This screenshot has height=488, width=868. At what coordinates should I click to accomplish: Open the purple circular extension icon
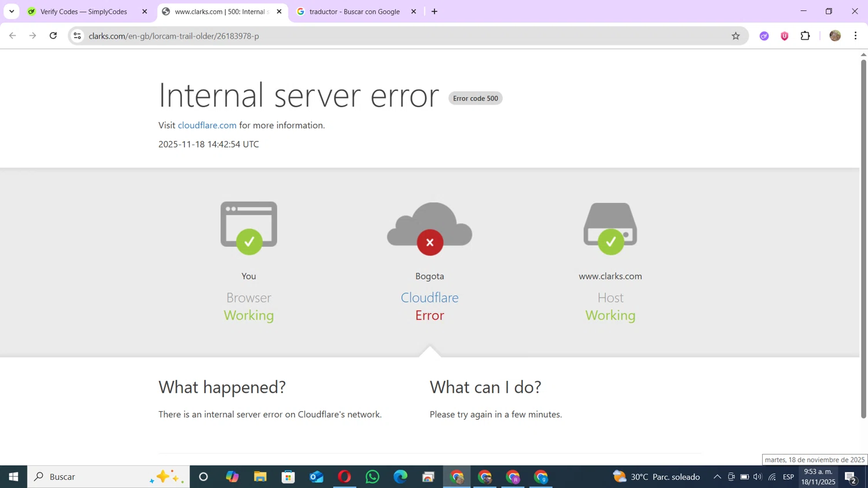764,36
